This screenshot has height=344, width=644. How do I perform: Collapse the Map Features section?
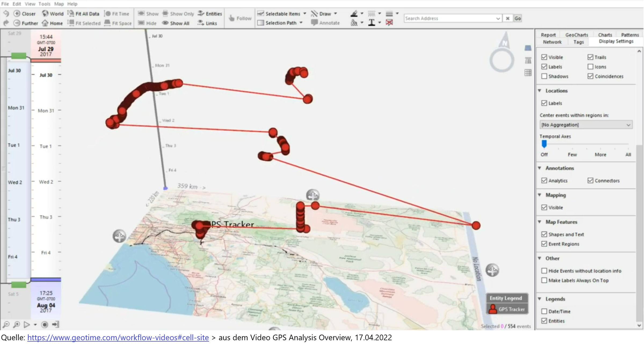540,222
